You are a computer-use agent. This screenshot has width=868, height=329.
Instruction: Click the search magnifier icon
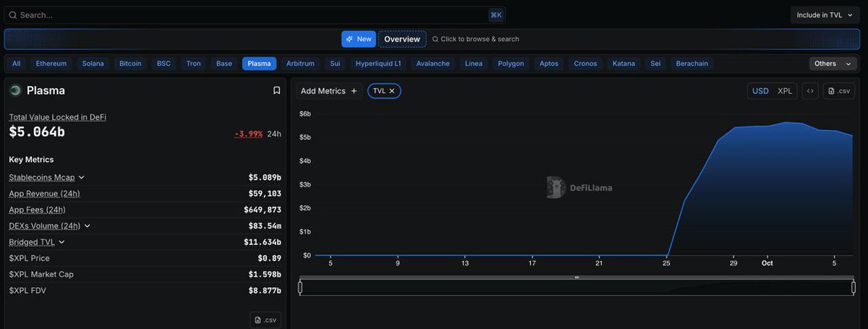[x=12, y=15]
